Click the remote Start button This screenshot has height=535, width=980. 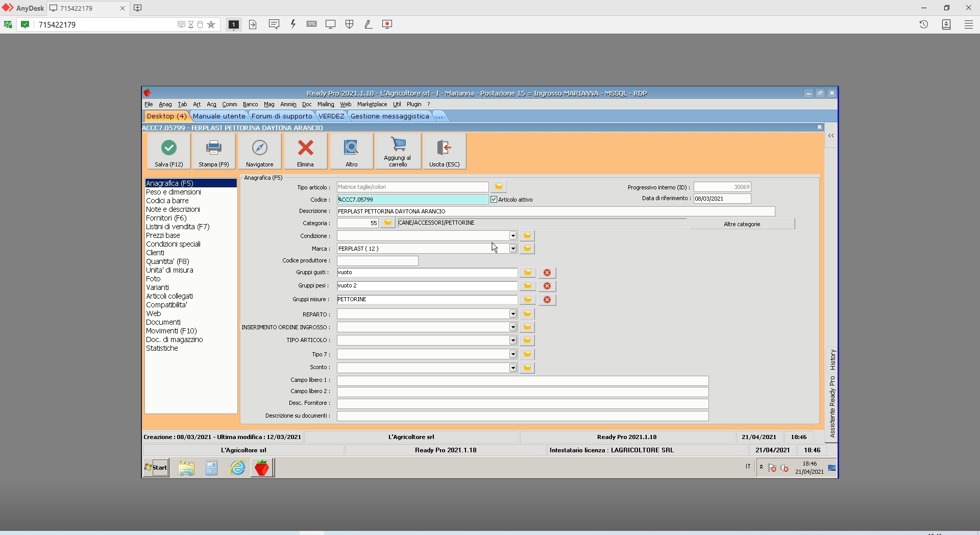tap(156, 468)
